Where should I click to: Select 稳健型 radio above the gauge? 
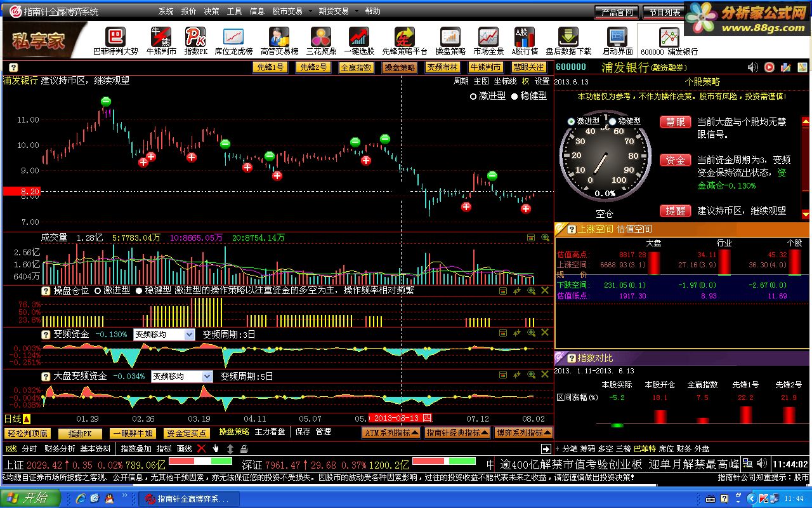613,121
